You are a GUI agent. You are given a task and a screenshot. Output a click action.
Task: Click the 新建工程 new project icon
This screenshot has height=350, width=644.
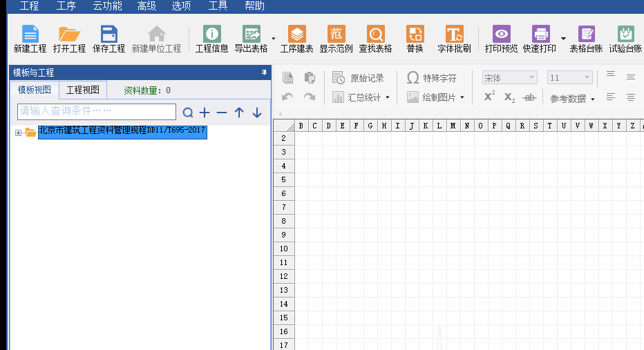pos(30,39)
